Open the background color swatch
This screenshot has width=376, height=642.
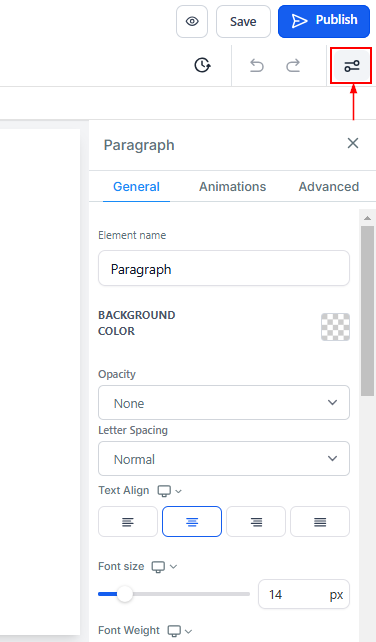[x=335, y=327]
